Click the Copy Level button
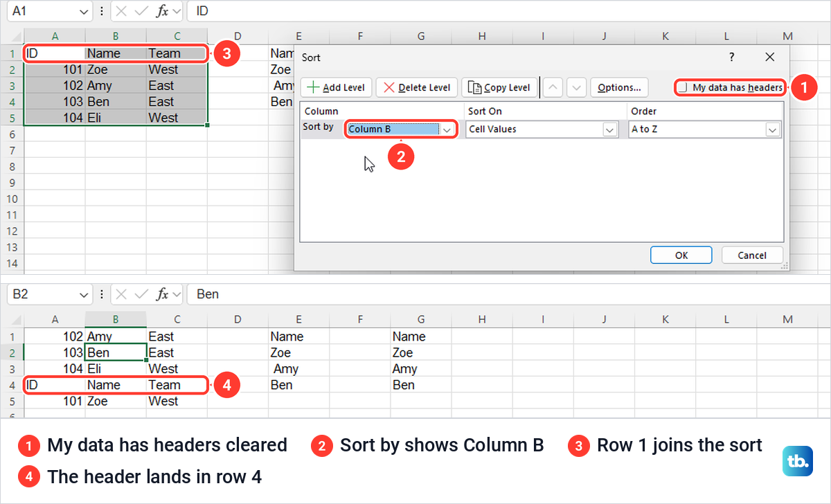831x504 pixels. point(499,88)
